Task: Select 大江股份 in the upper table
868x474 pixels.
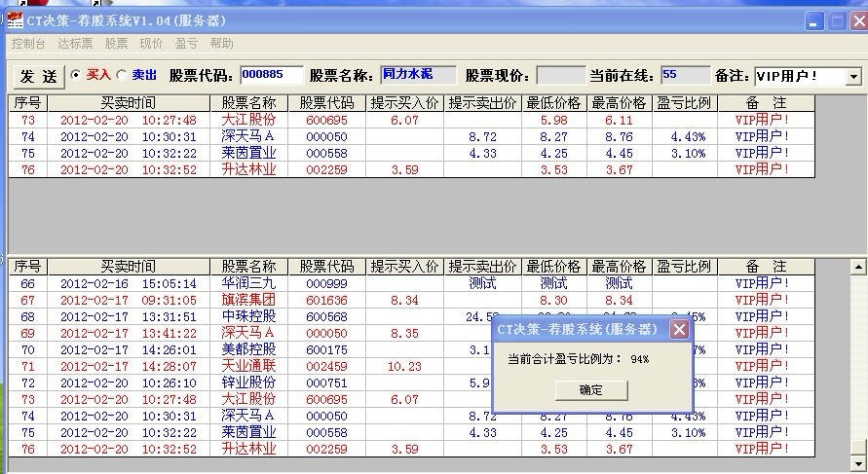Action: pos(248,120)
